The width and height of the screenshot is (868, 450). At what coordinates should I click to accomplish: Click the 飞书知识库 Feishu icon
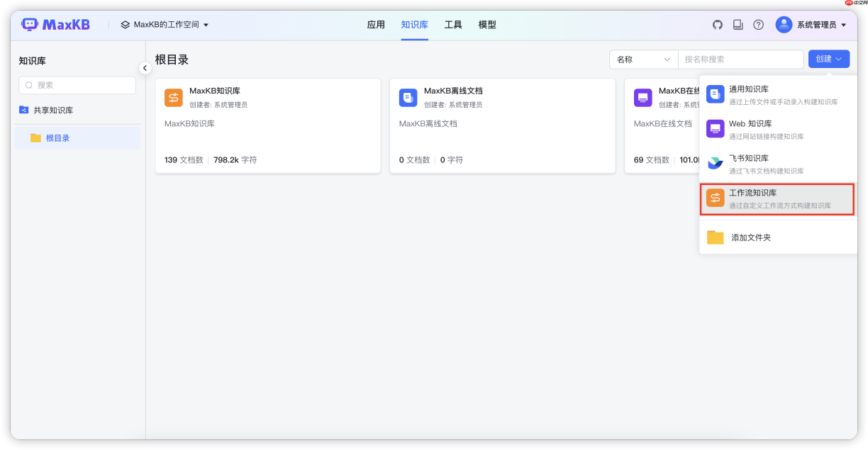point(716,163)
